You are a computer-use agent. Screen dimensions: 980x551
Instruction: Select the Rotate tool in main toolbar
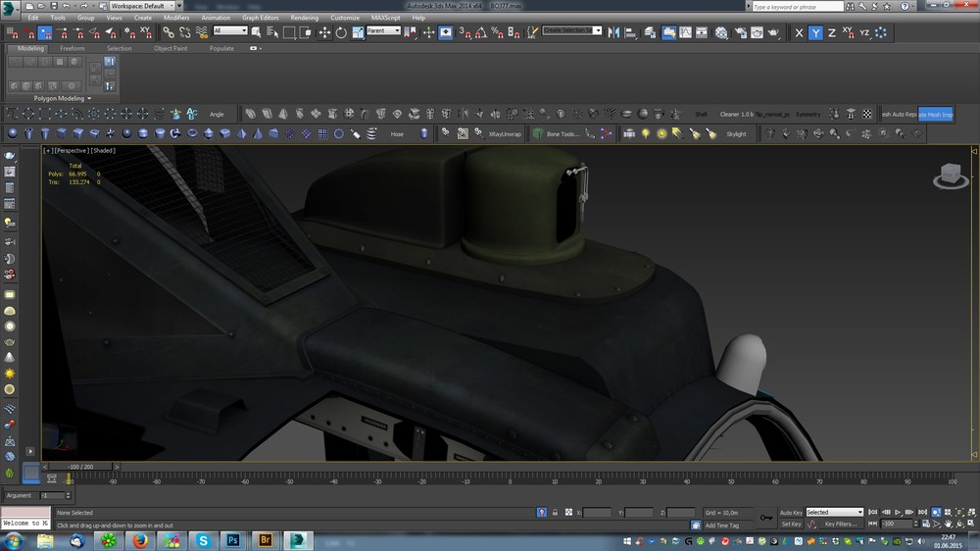(x=341, y=32)
